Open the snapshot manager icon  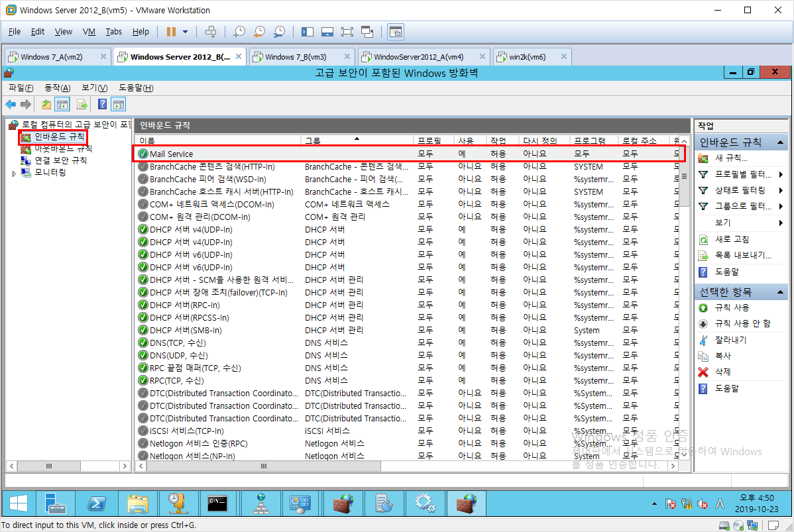pos(279,32)
